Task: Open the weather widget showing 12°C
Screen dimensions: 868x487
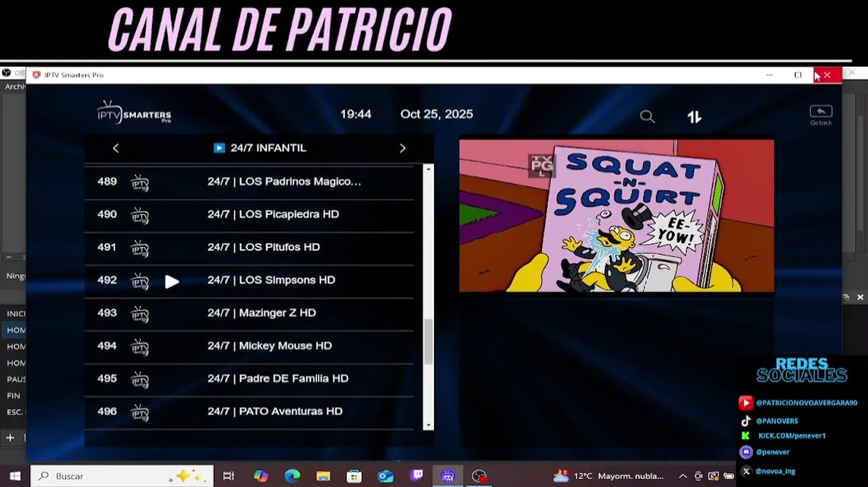Action: pyautogui.click(x=608, y=476)
